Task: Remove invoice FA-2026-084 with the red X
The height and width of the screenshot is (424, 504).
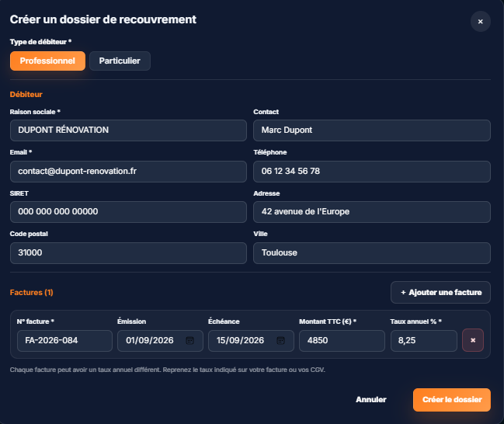Action: (x=473, y=340)
